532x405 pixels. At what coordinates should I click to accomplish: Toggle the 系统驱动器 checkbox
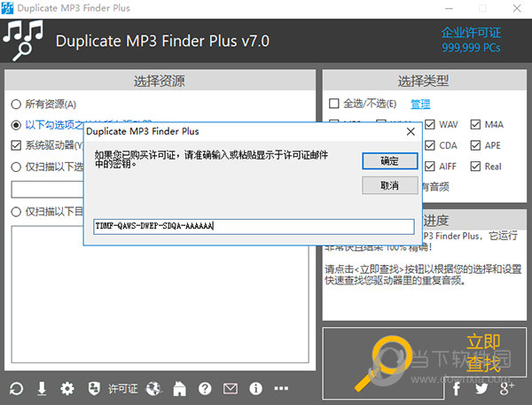pos(16,145)
